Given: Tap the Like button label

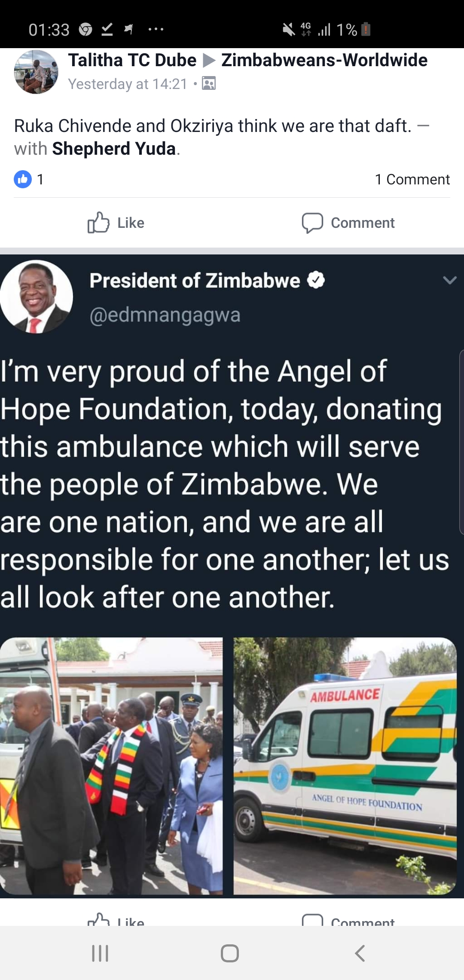Looking at the screenshot, I should (131, 223).
